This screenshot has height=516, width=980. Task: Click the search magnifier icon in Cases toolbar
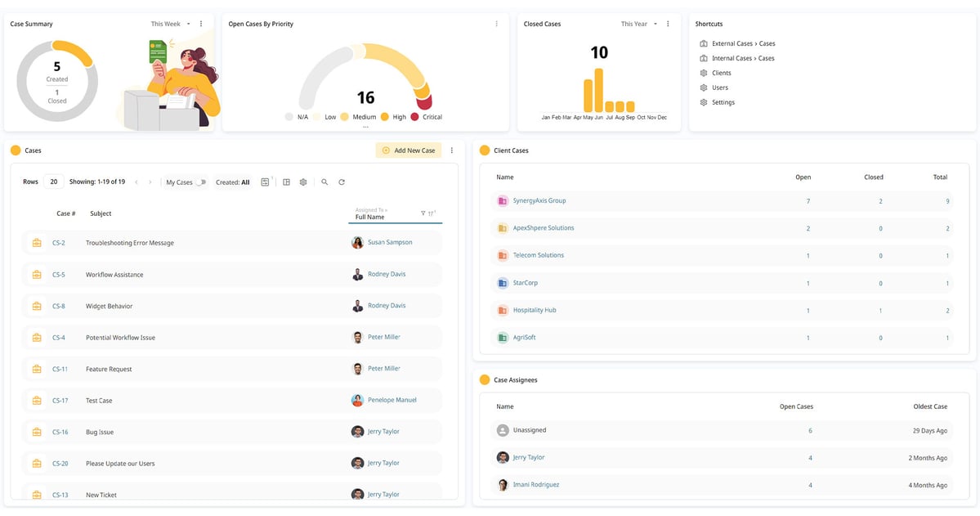pos(324,182)
